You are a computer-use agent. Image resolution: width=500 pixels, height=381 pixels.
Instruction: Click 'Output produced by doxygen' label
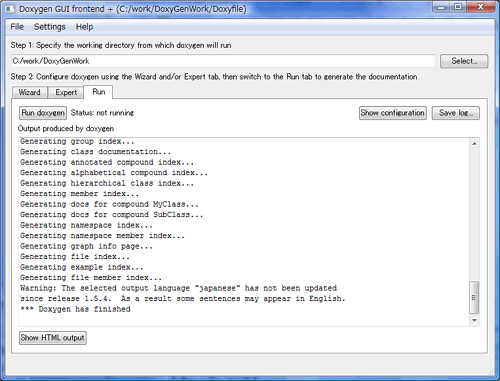coord(66,128)
